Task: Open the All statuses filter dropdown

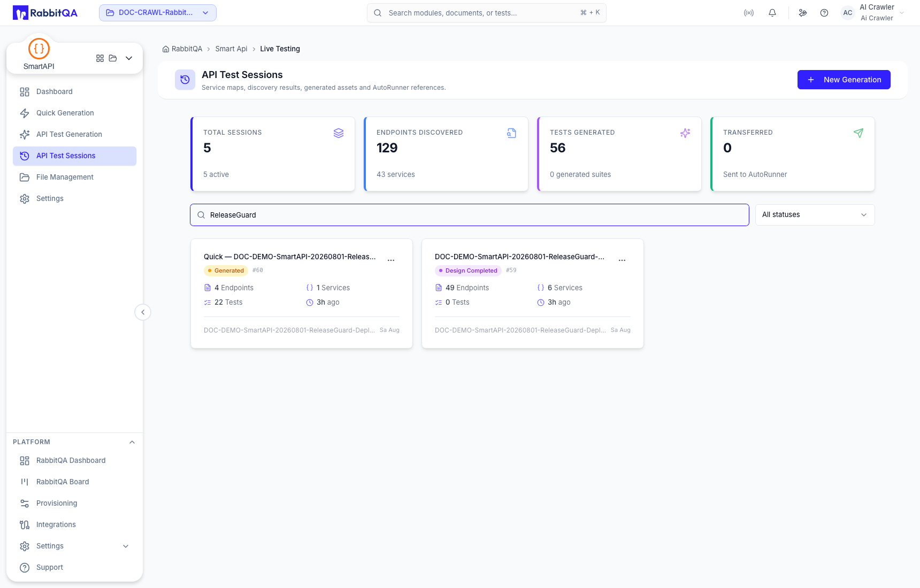Action: coord(815,215)
